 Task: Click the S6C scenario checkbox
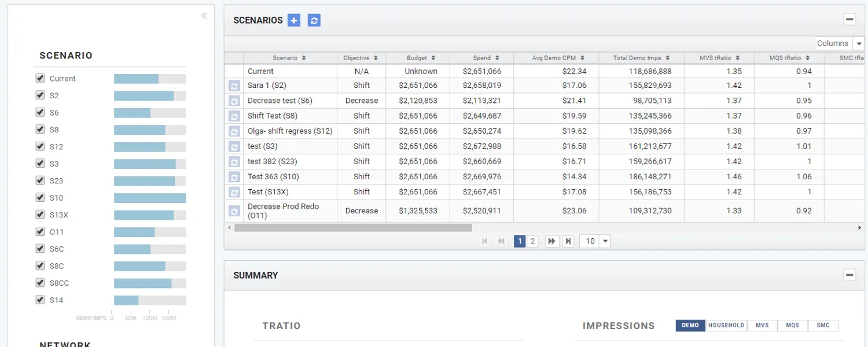pos(40,249)
